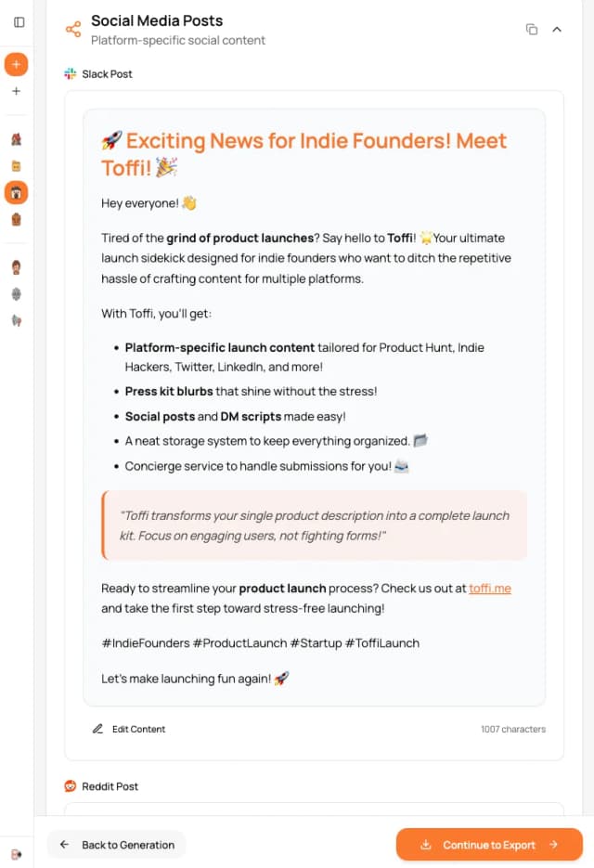Open the yellow sidebar project icon
The image size is (594, 868).
pos(16,166)
